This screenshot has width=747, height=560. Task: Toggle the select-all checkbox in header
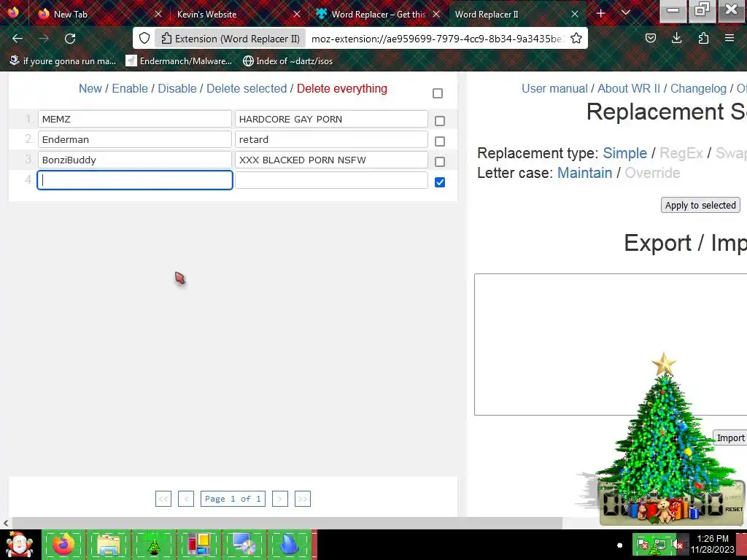coord(438,93)
